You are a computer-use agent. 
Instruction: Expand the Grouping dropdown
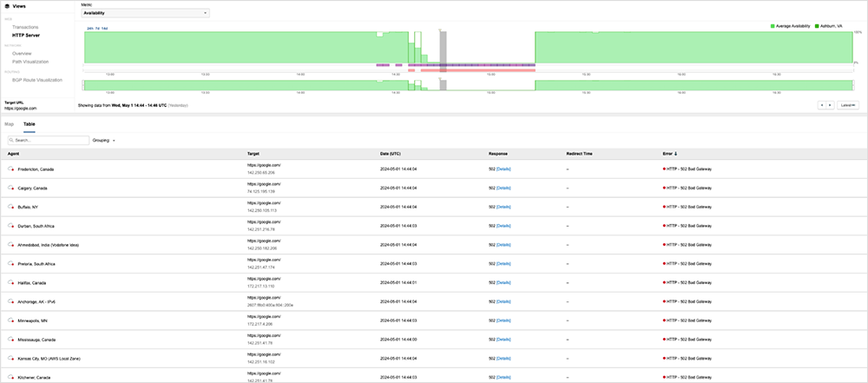click(x=103, y=140)
